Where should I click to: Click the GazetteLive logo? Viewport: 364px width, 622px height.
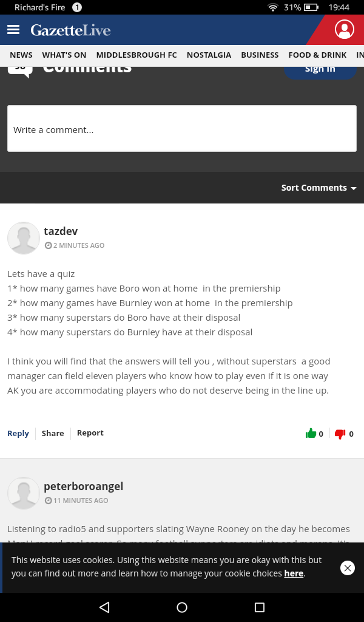coord(70,30)
